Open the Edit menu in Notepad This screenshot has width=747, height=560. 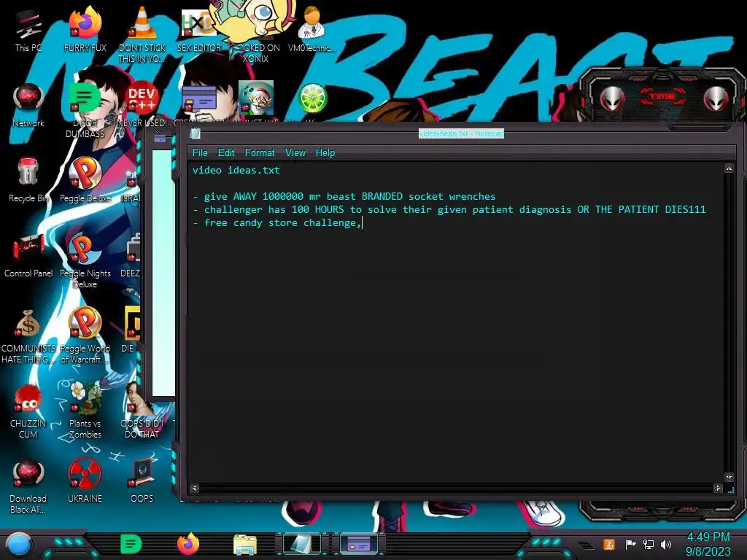point(226,153)
